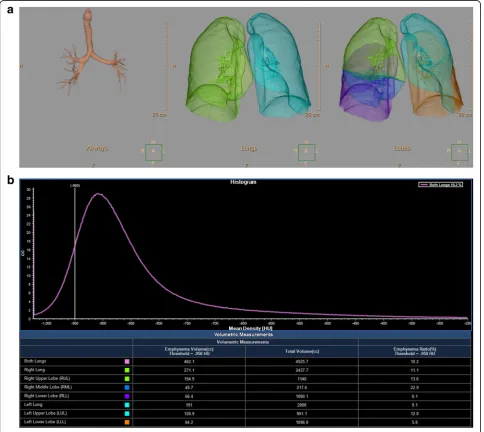This screenshot has width=484, height=432.
Task: Click the Emphysema Ratio(%) column header
Action: pyautogui.click(x=415, y=351)
